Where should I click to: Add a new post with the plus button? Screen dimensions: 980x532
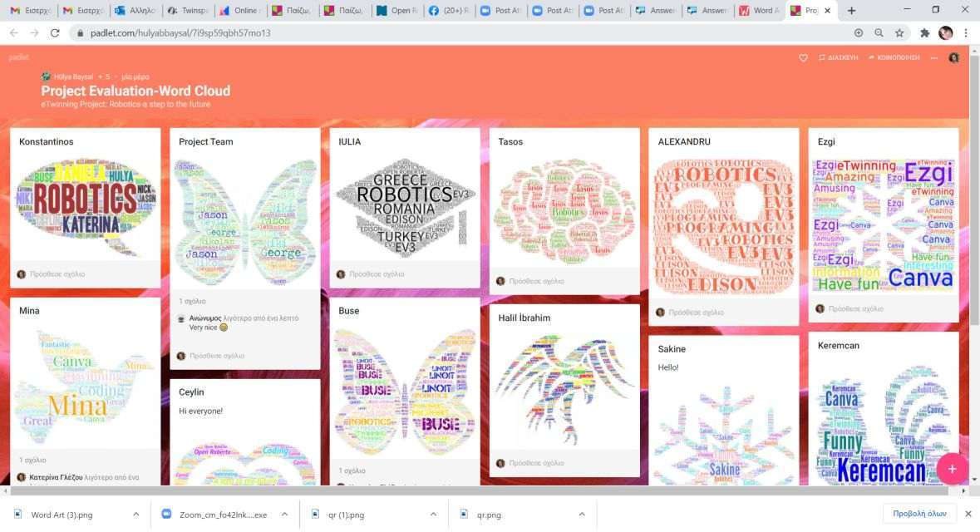click(951, 469)
